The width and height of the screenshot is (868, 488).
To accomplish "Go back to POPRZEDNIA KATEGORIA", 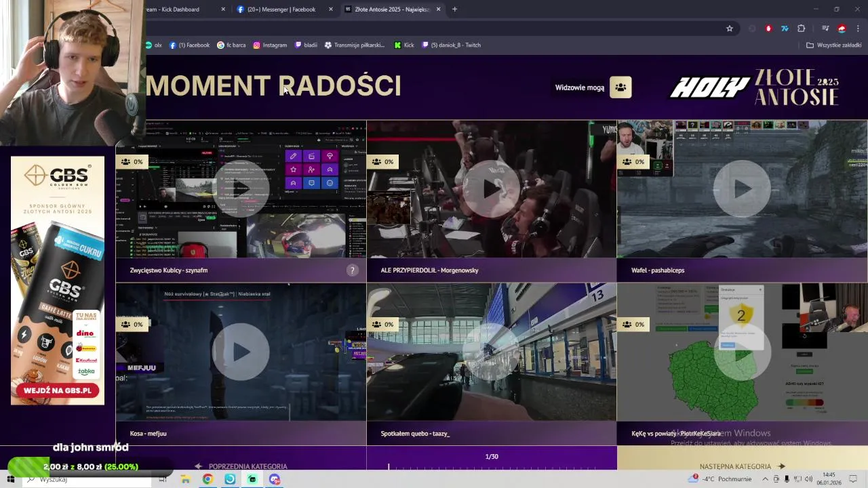I will point(241,466).
